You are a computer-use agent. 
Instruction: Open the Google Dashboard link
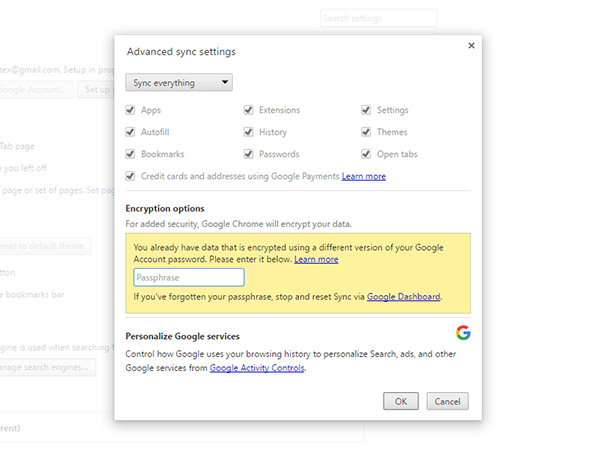click(403, 297)
